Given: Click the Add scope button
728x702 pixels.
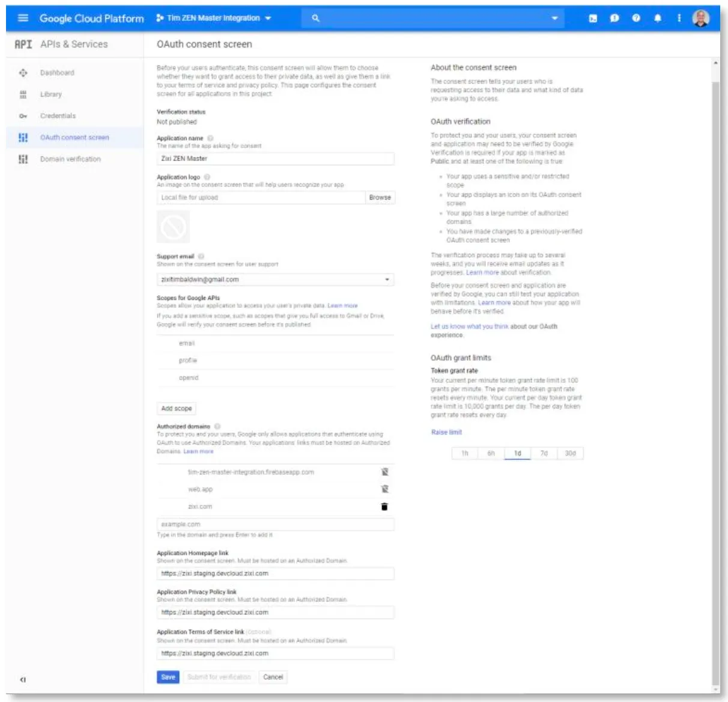Looking at the screenshot, I should pyautogui.click(x=177, y=408).
